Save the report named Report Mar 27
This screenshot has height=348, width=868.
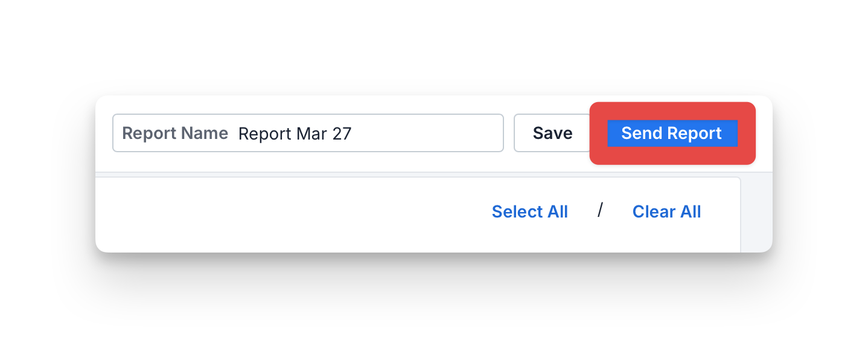552,133
